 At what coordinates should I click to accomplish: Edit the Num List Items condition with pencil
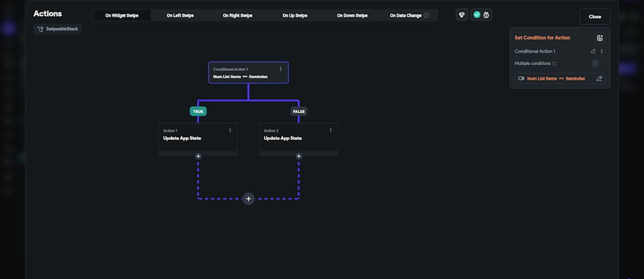[599, 79]
